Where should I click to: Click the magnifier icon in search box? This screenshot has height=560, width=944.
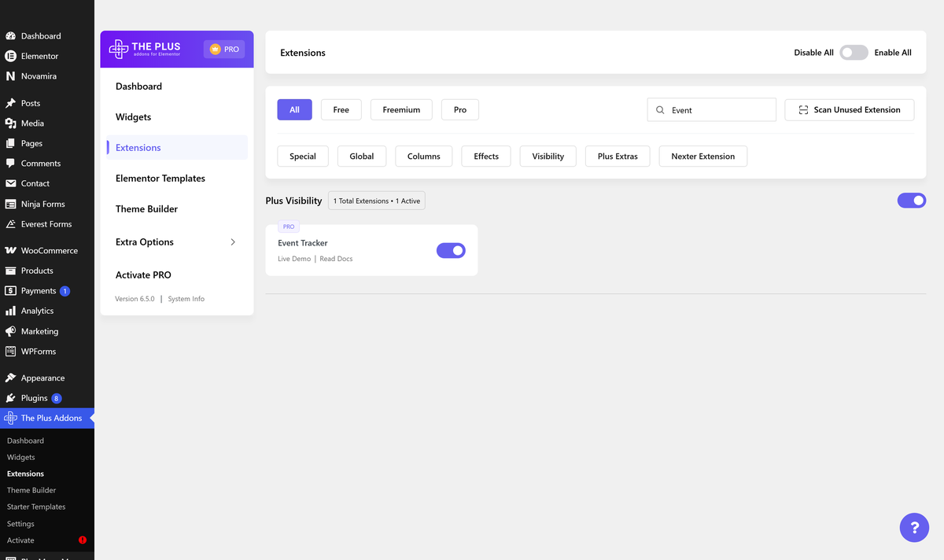[x=660, y=110]
